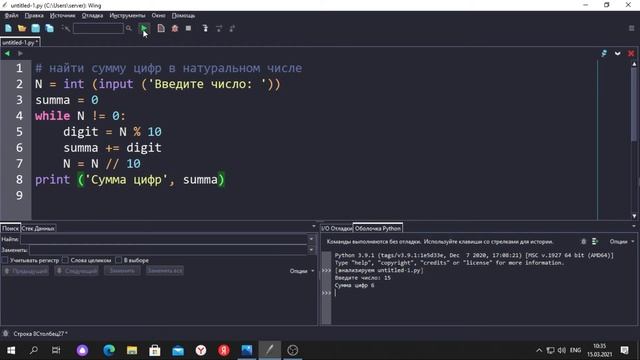The image size is (640, 360).
Task: Switch to the 'I/O Отладки' tab
Action: coord(336,228)
